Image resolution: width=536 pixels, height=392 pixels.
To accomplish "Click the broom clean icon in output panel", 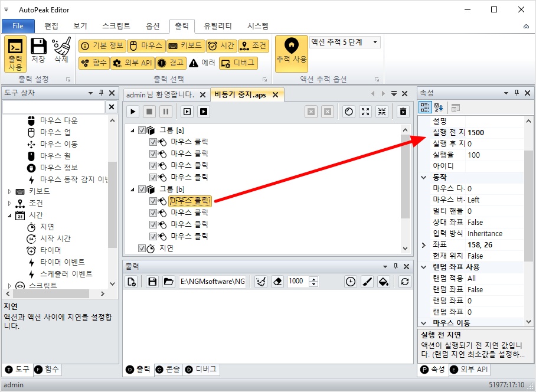I will [x=261, y=282].
